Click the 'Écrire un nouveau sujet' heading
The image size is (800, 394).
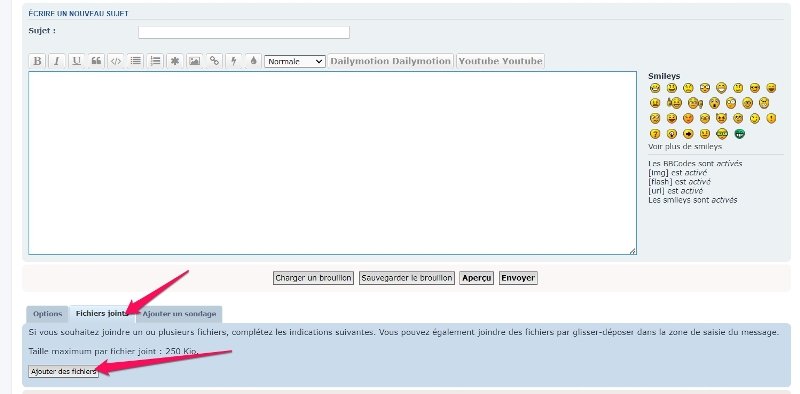tap(79, 14)
